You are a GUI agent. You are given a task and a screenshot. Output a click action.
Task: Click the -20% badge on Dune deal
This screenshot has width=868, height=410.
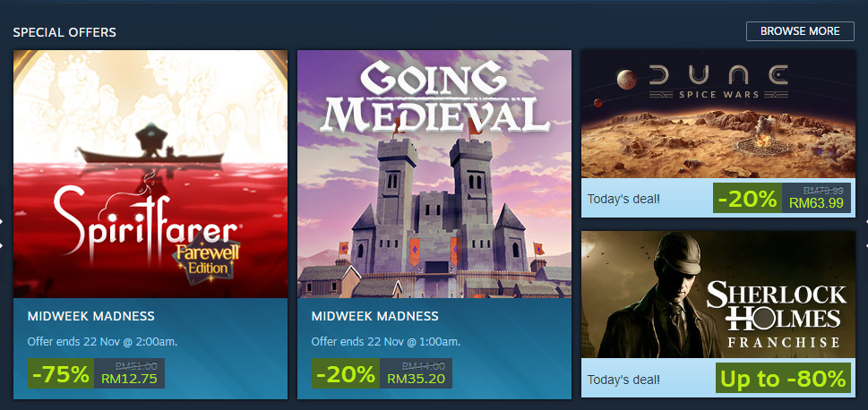pos(747,199)
